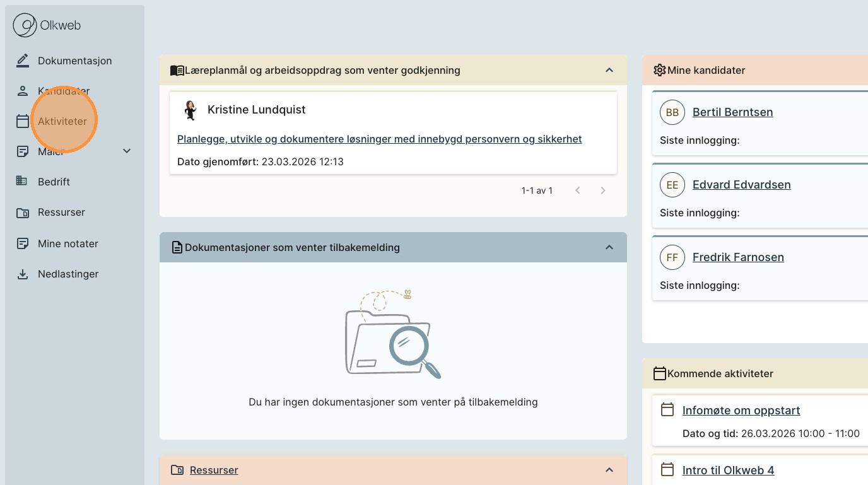This screenshot has height=485, width=868.
Task: Open Planlegge, utvikle og dokumentere løsninger link
Action: 379,139
